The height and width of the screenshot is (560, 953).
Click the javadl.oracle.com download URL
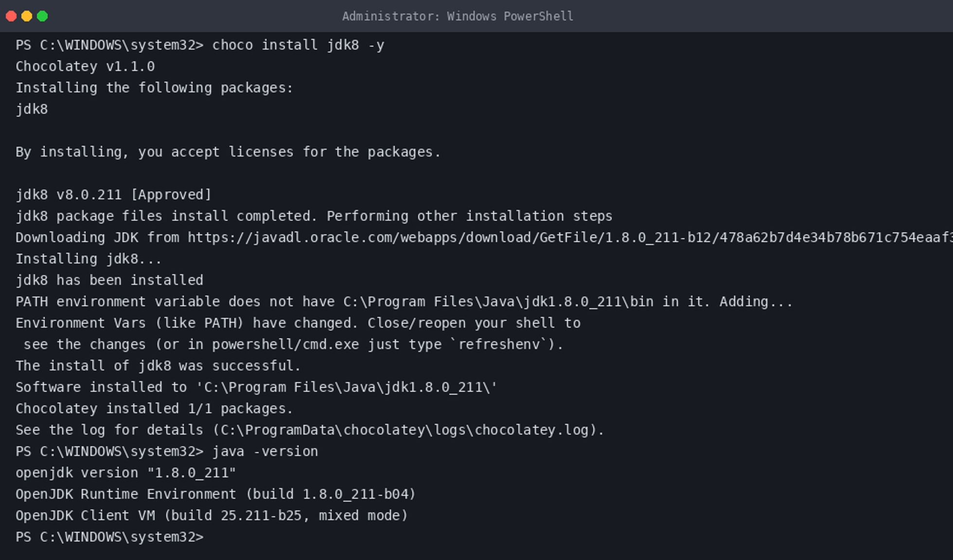pyautogui.click(x=570, y=237)
